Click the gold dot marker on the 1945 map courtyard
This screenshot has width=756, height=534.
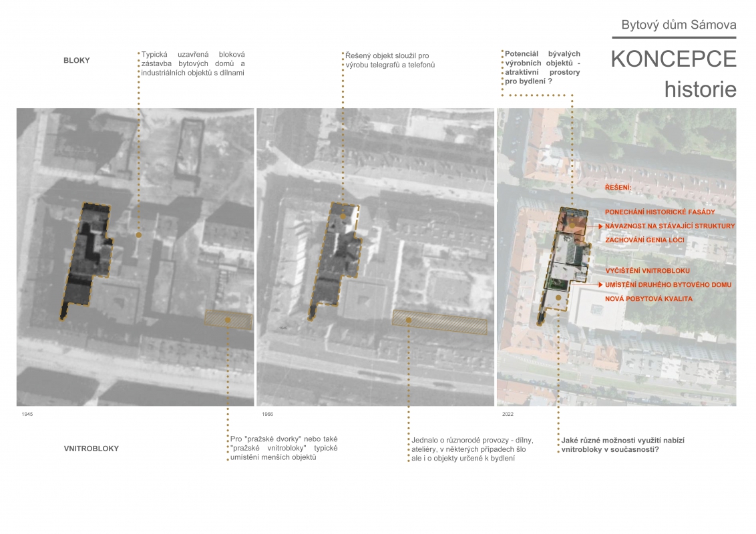click(x=138, y=235)
